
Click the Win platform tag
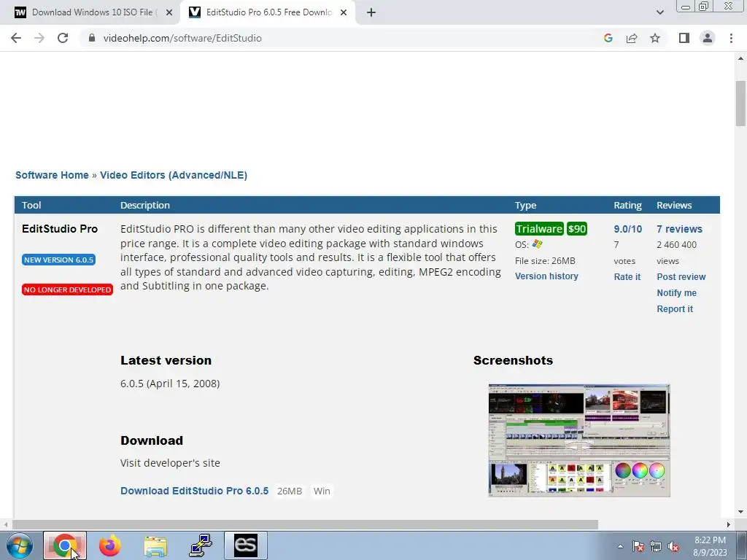coord(322,491)
